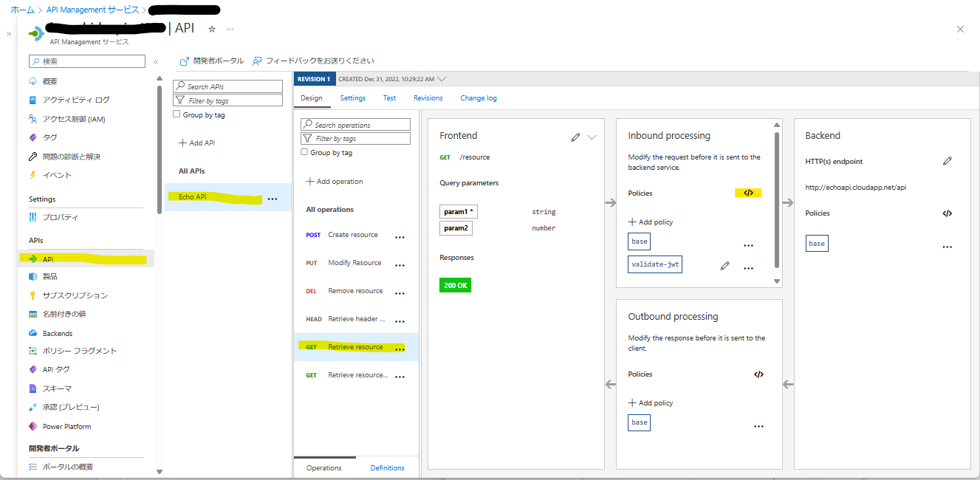Click Add API button
This screenshot has width=980, height=480.
[196, 143]
